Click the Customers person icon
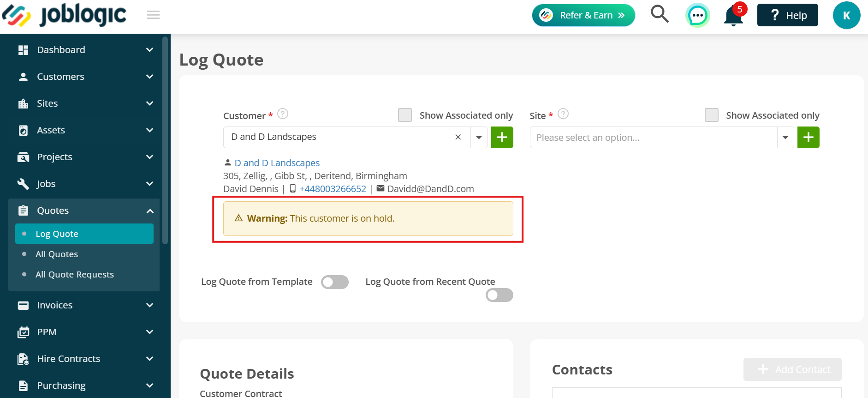 (x=23, y=77)
